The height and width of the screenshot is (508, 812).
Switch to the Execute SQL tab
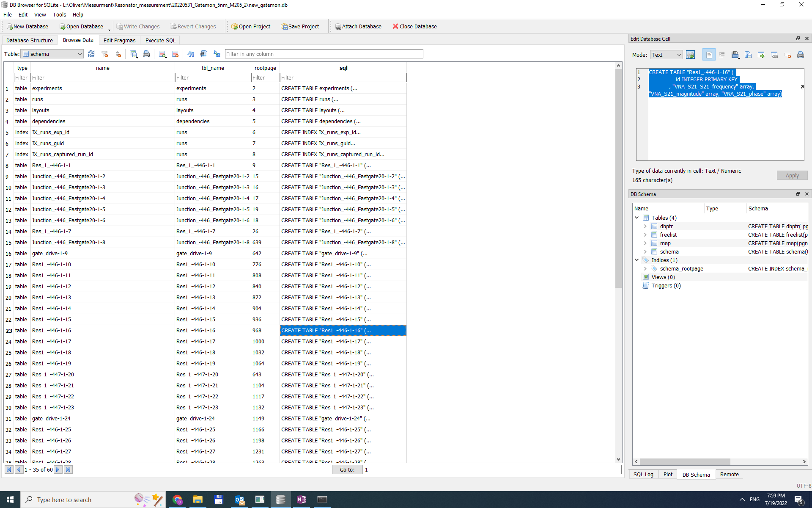point(160,40)
